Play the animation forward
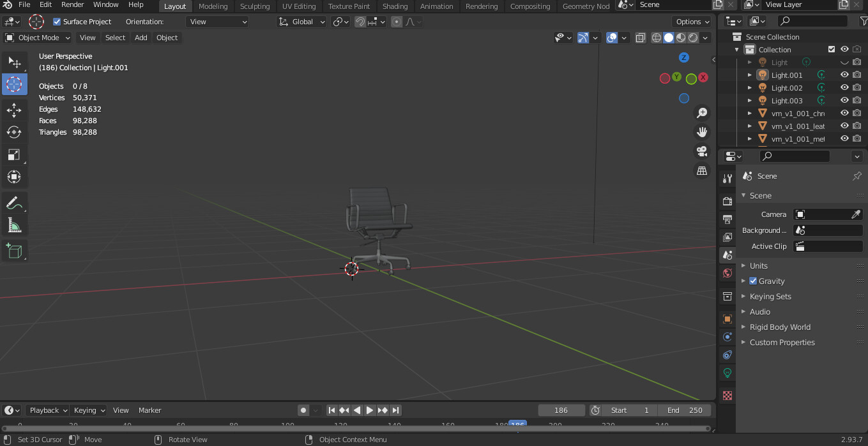 click(370, 410)
